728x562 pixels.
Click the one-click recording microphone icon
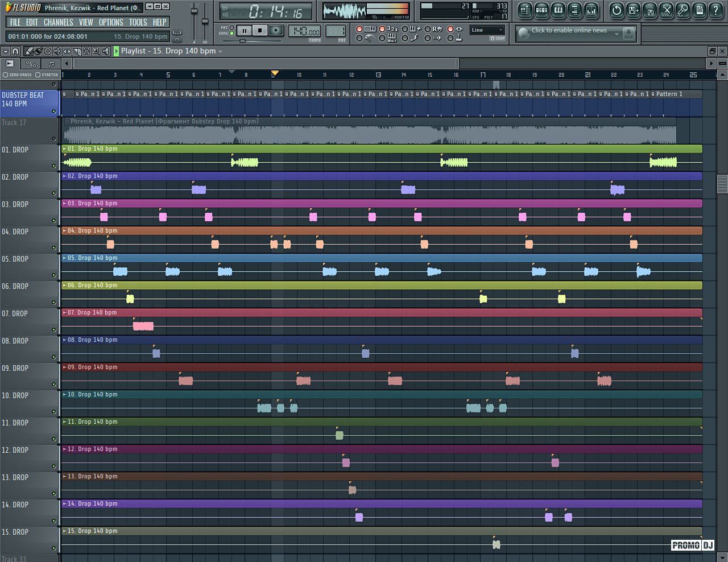click(682, 10)
